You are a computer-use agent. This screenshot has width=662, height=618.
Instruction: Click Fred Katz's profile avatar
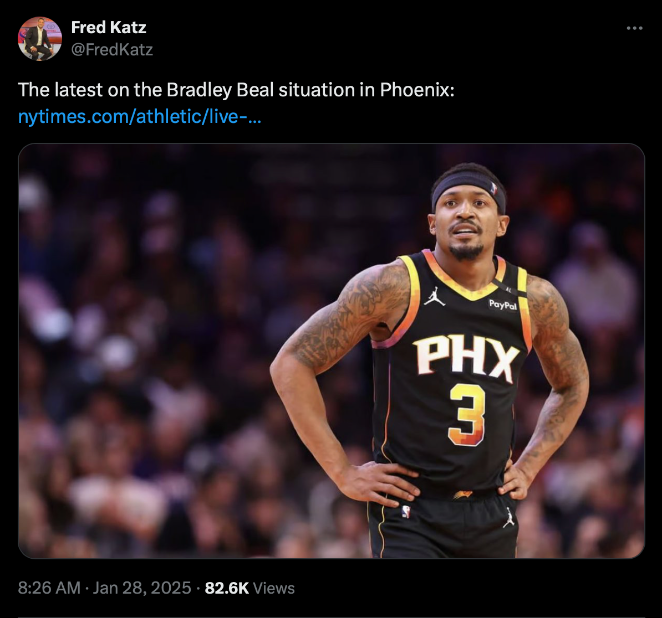point(40,38)
